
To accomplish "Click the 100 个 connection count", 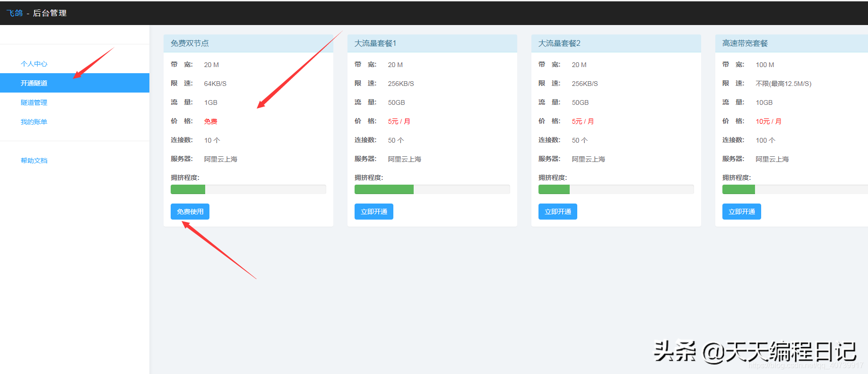I will (x=766, y=140).
